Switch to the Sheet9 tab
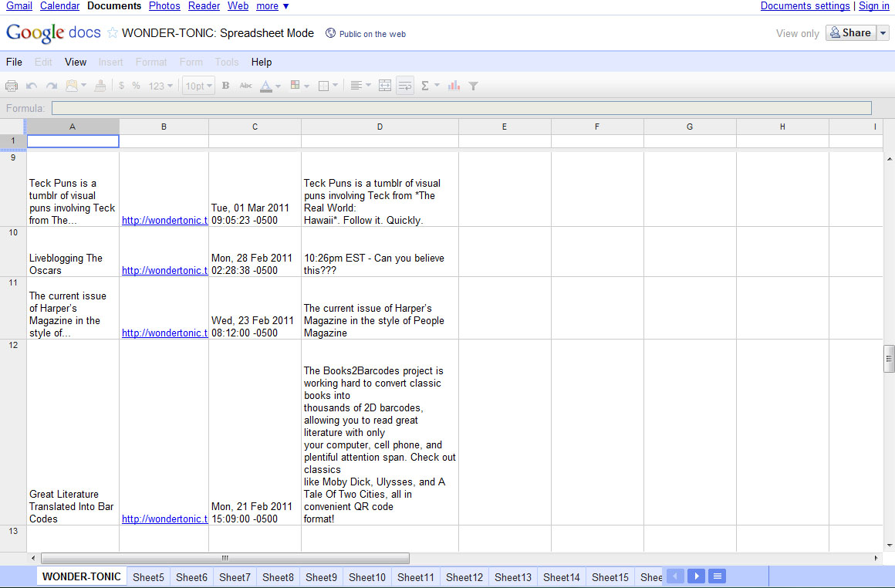Viewport: 895px width, 588px height. [321, 577]
